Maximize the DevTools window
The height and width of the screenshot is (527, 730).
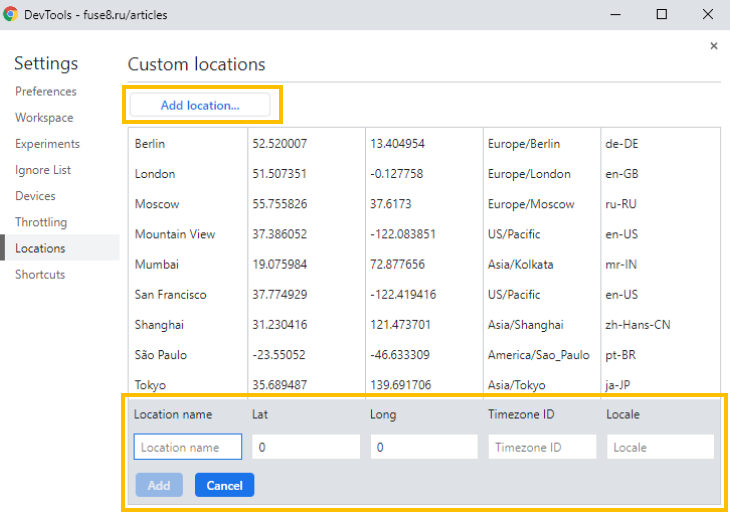coord(662,15)
